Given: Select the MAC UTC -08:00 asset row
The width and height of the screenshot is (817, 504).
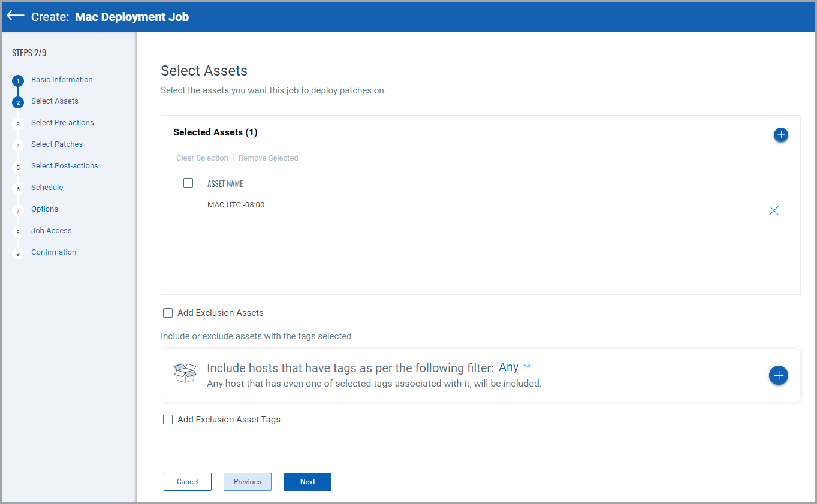Looking at the screenshot, I should click(x=480, y=205).
